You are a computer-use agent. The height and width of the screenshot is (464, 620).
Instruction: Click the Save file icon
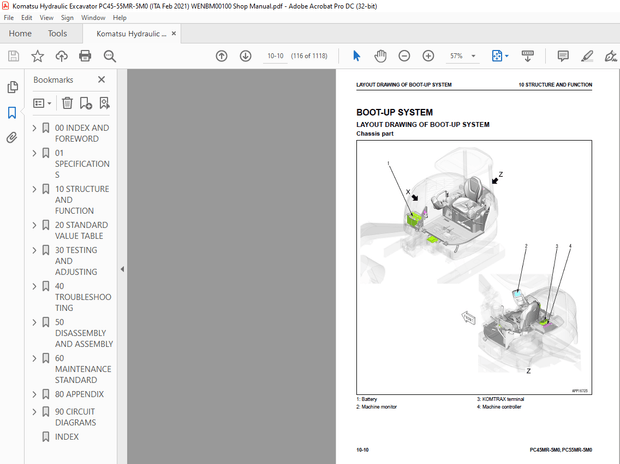13,56
